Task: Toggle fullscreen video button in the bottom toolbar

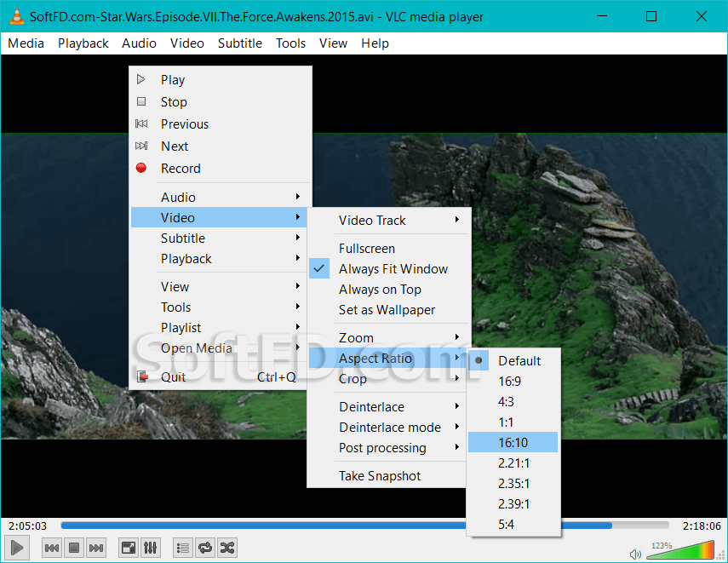Action: point(128,549)
